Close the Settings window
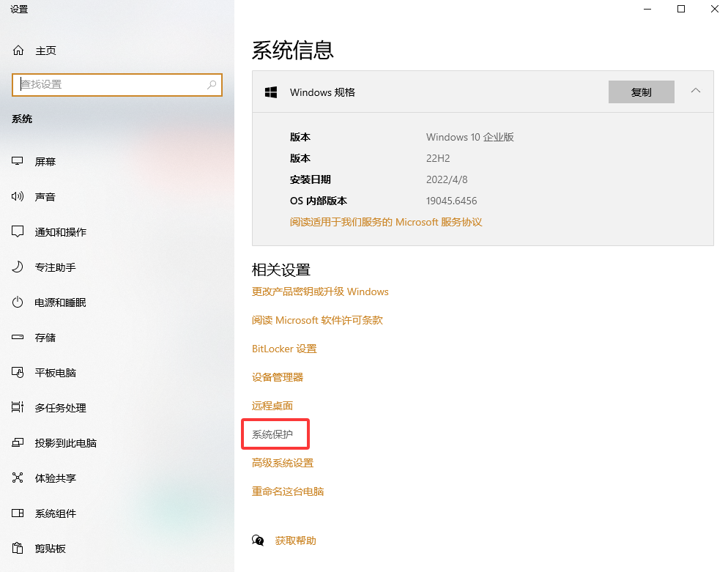 point(715,9)
